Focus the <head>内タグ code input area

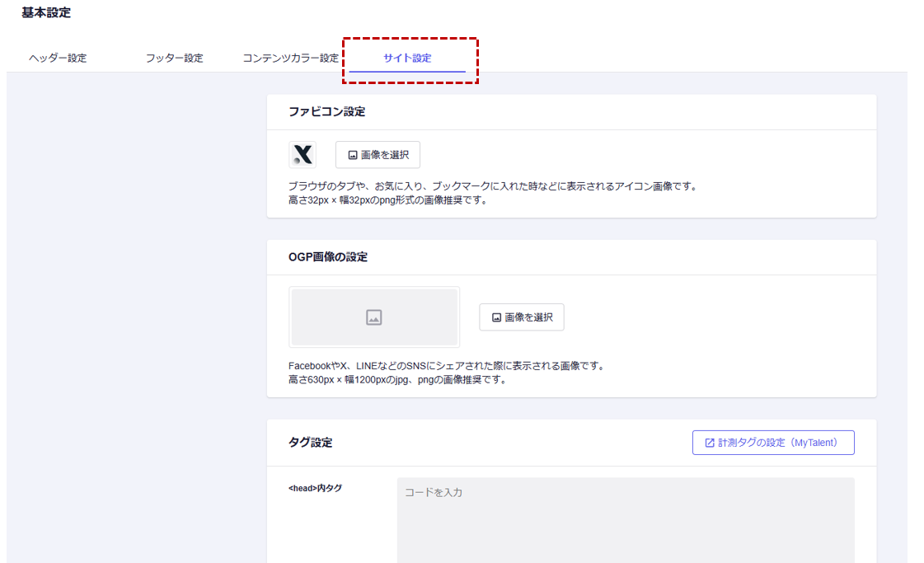point(625,519)
